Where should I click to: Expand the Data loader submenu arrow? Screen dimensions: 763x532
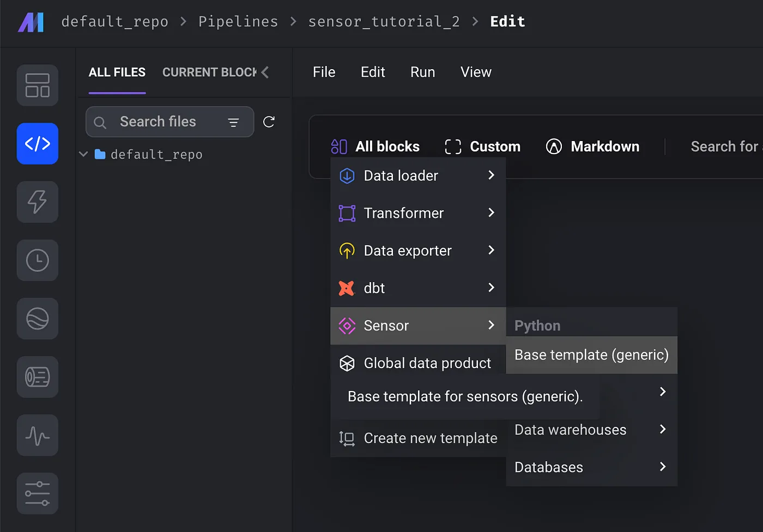tap(491, 175)
